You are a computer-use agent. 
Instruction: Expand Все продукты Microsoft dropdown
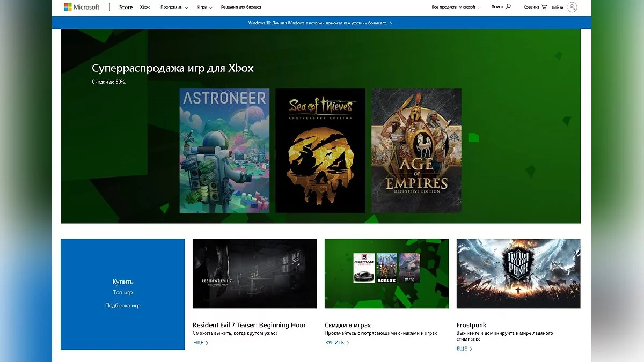tap(456, 8)
